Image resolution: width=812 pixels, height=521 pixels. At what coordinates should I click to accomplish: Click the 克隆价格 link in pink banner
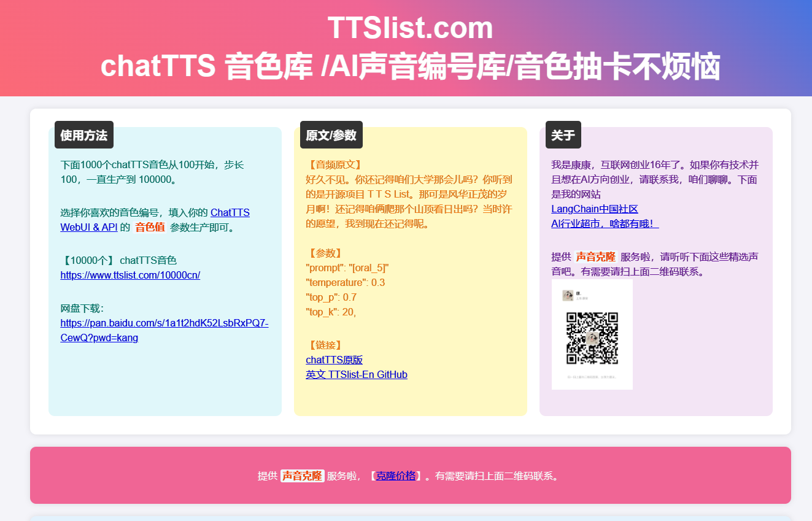pos(395,476)
